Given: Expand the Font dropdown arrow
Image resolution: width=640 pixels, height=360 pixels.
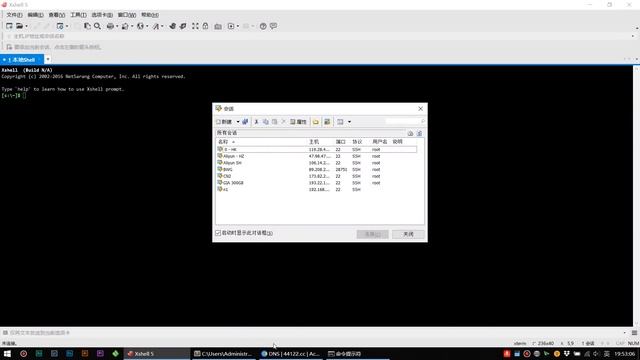Looking at the screenshot, I should [x=162, y=26].
